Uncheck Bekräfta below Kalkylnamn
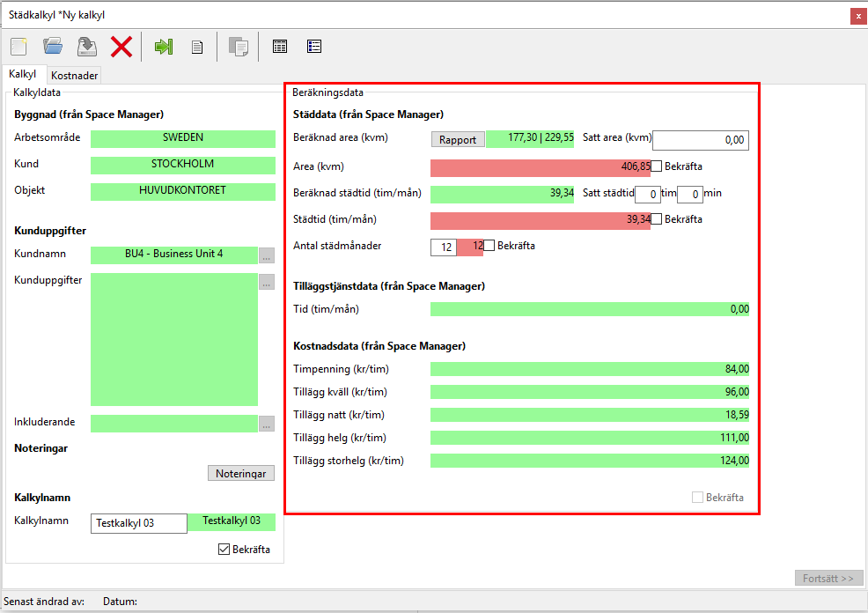 pyautogui.click(x=224, y=550)
